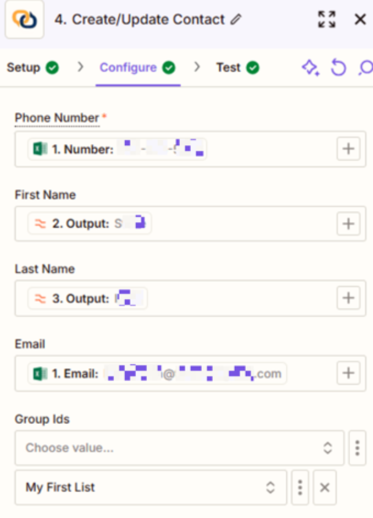Remove the My First List entry
Screen dimensions: 373x518
(325, 487)
